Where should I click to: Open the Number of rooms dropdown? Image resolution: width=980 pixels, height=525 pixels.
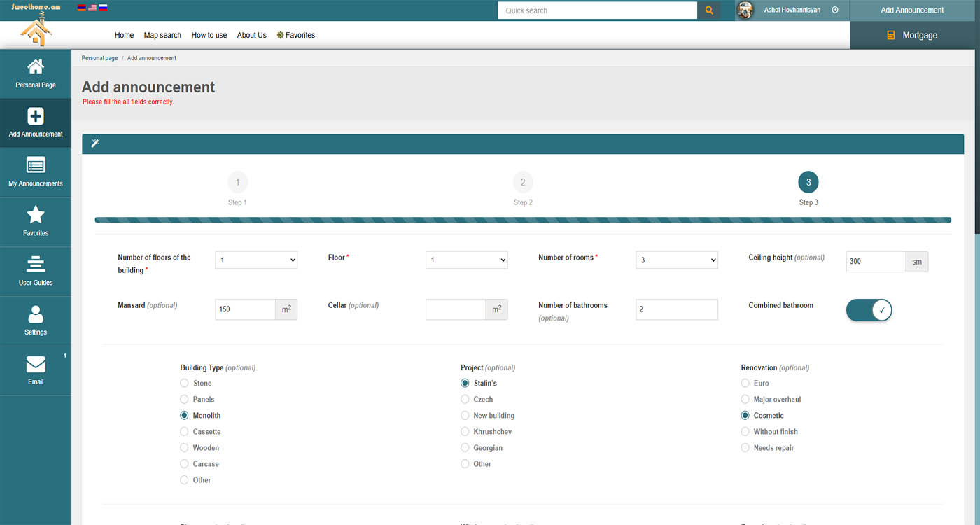[x=677, y=260]
